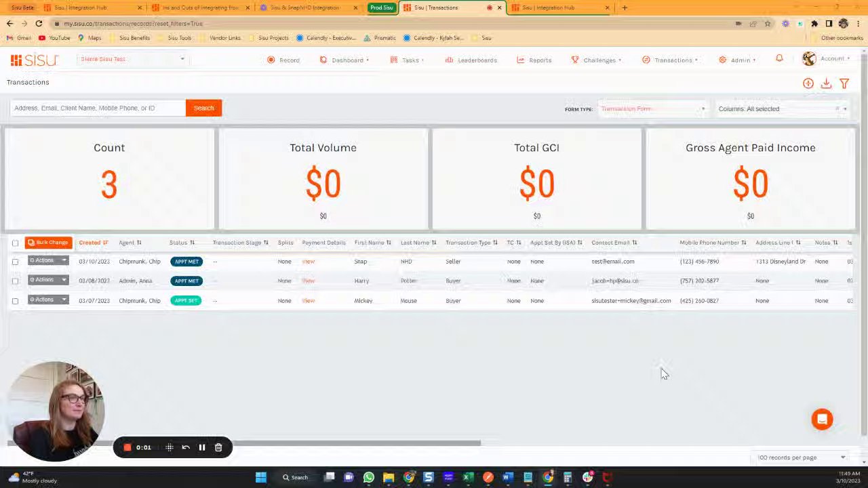This screenshot has height=488, width=868.
Task: Click the horizontal table scrollbar
Action: pyautogui.click(x=244, y=443)
